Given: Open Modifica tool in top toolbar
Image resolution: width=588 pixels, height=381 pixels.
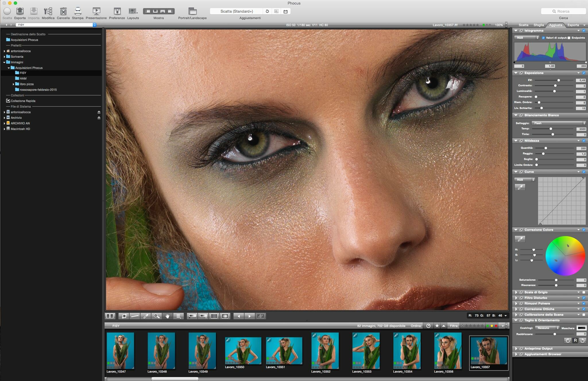Looking at the screenshot, I should tap(48, 11).
